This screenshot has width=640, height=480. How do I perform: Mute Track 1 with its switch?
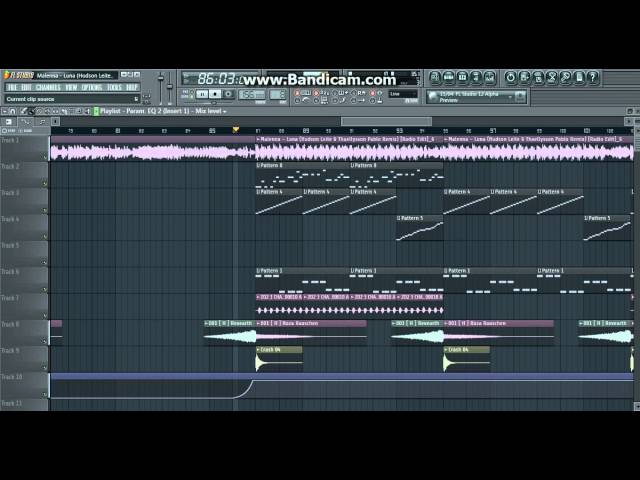click(x=44, y=157)
